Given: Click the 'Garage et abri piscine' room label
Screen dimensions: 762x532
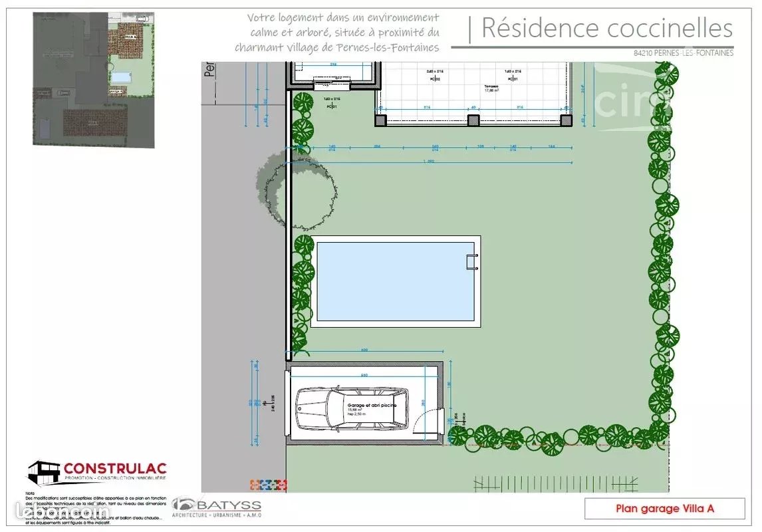Looking at the screenshot, I should coord(372,404).
